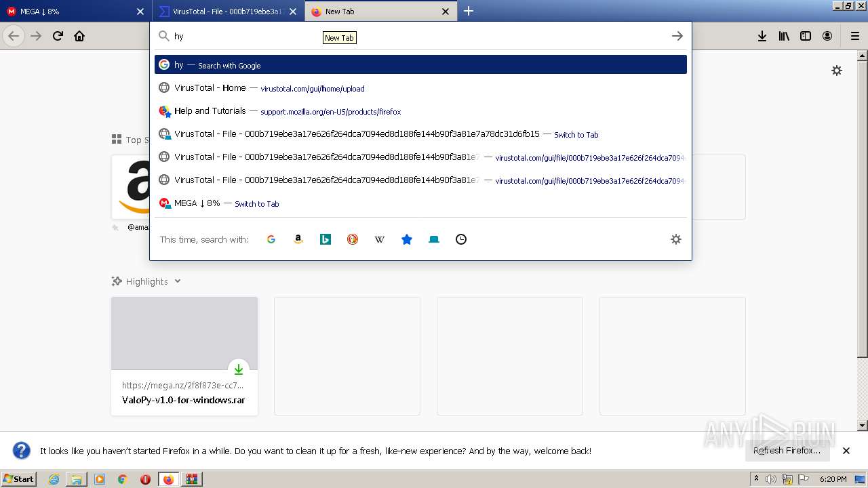The image size is (868, 488).
Task: Dismiss the Refresh Firefox notification bar
Action: tap(846, 451)
